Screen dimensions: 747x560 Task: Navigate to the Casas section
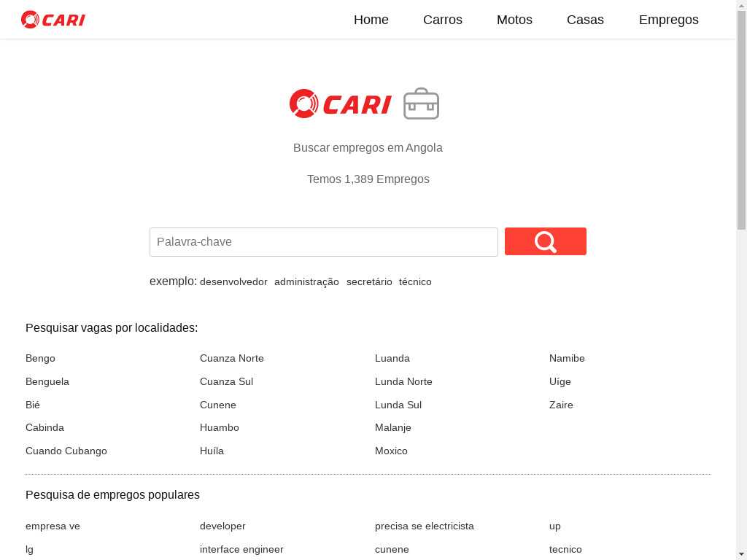pyautogui.click(x=585, y=20)
